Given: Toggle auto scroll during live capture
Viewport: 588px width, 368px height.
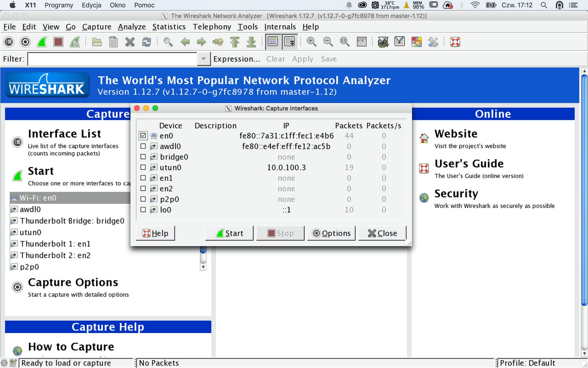Looking at the screenshot, I should point(290,42).
